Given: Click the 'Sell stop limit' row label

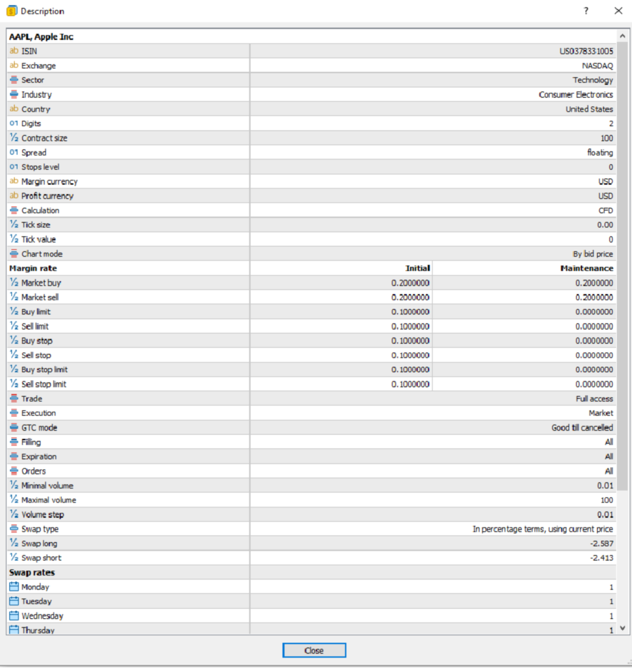Looking at the screenshot, I should click(x=44, y=385).
